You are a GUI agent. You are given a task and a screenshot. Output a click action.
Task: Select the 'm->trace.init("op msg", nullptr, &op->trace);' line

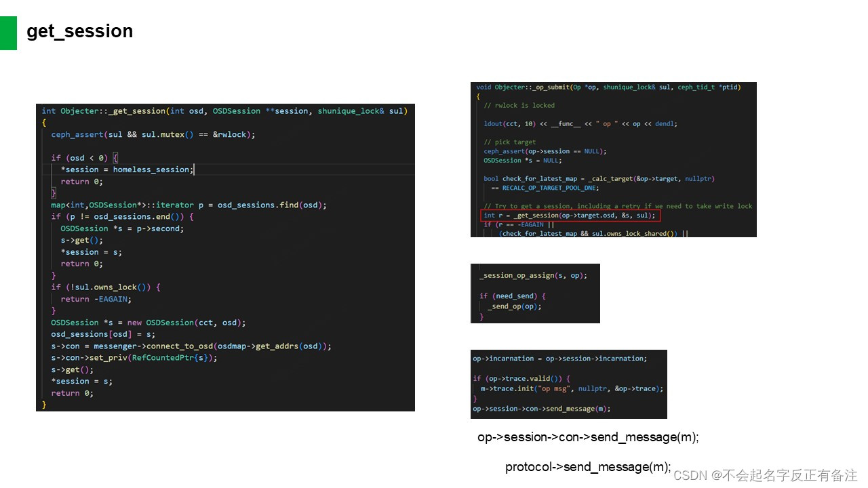[572, 388]
